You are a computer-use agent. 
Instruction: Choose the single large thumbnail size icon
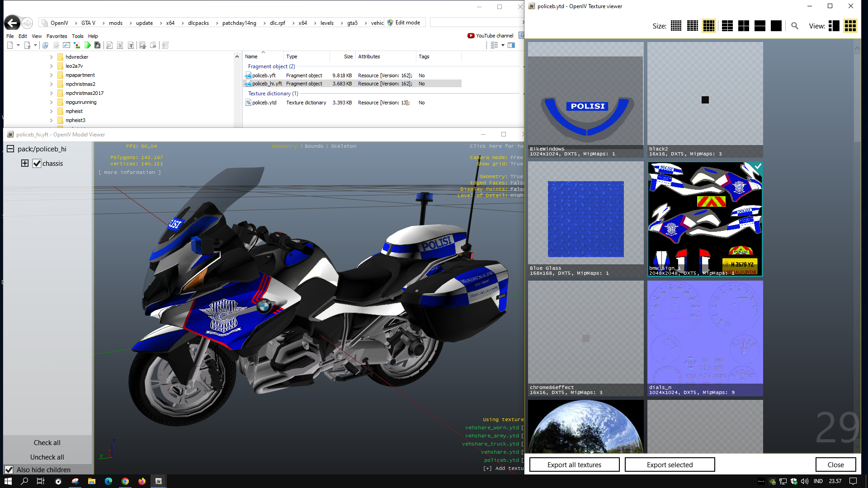pyautogui.click(x=776, y=26)
